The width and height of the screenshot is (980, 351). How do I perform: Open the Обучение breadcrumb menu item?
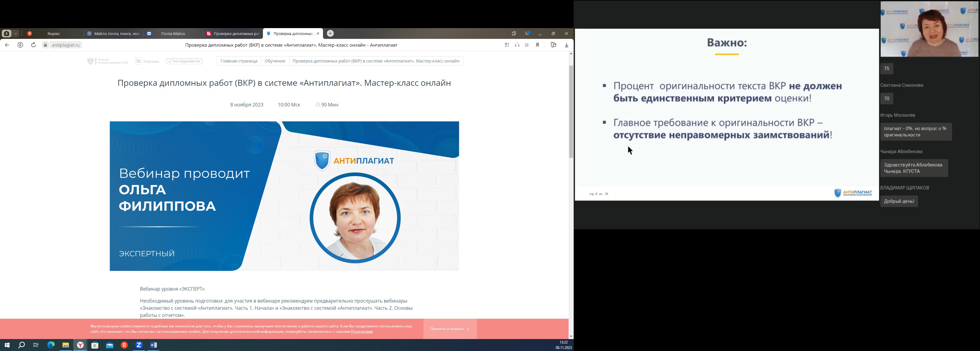pyautogui.click(x=275, y=61)
